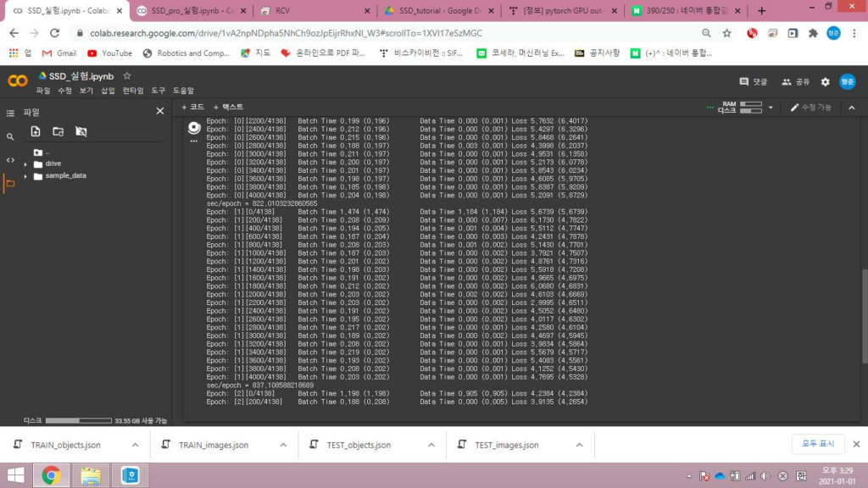Open the search sidebar icon
The width and height of the screenshot is (868, 488).
[x=10, y=136]
